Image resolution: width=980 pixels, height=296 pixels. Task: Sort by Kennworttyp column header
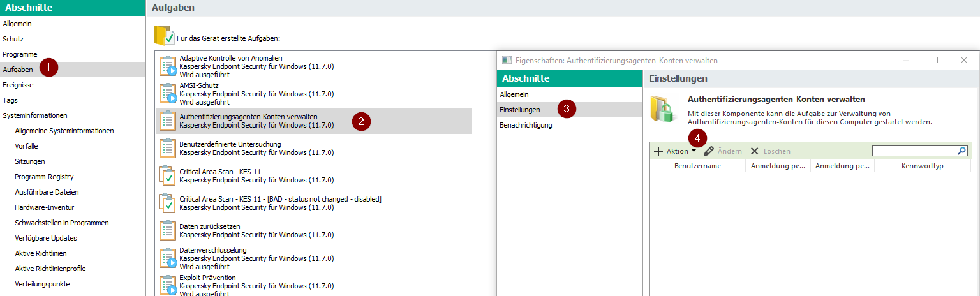[923, 166]
